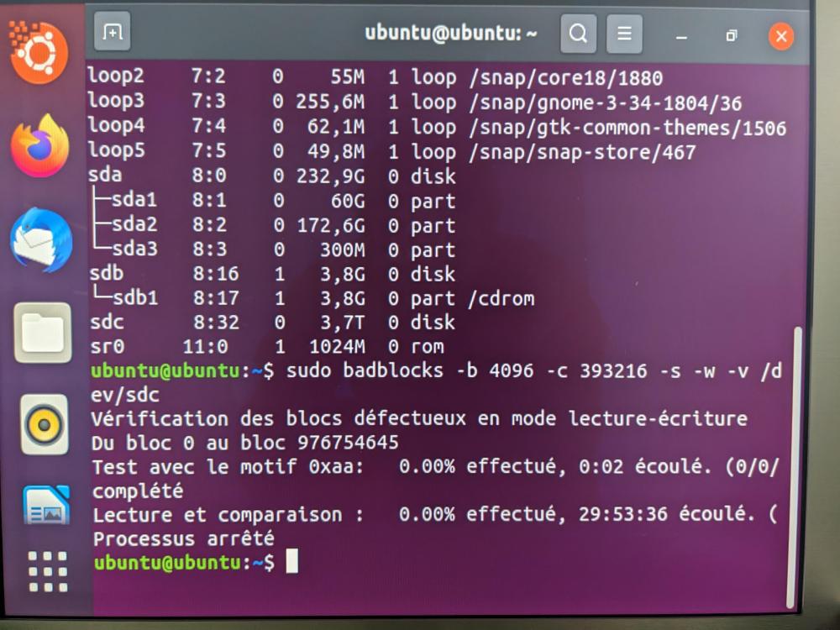Viewport: 840px width, 630px height.
Task: Click the terminal vertical scrollbar
Action: 796,466
